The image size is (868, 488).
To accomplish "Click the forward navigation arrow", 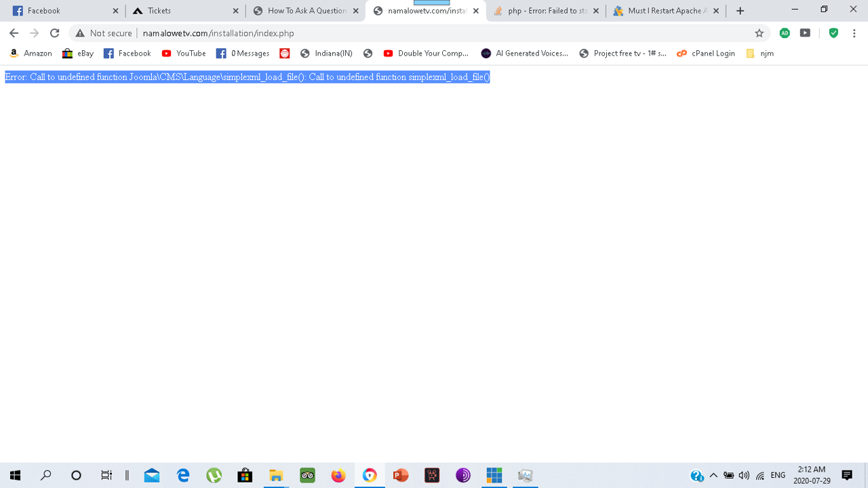I will point(34,33).
